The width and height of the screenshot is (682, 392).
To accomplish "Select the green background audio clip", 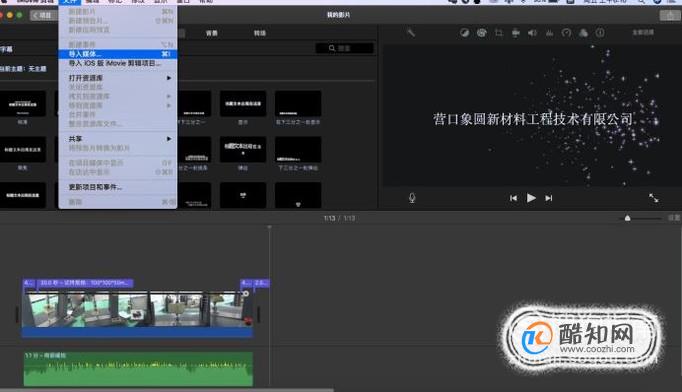I will click(x=138, y=369).
